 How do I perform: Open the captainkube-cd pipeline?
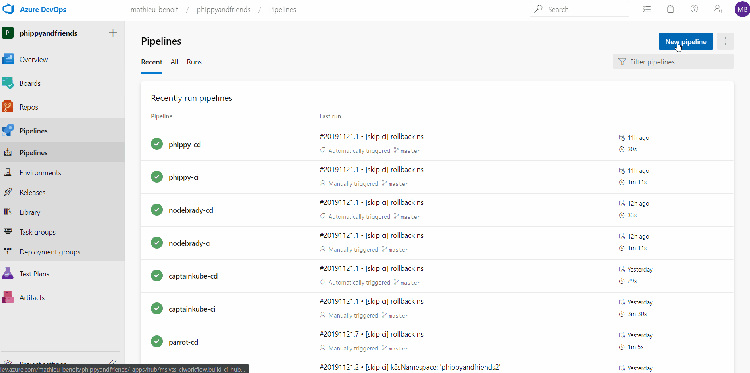tap(193, 276)
